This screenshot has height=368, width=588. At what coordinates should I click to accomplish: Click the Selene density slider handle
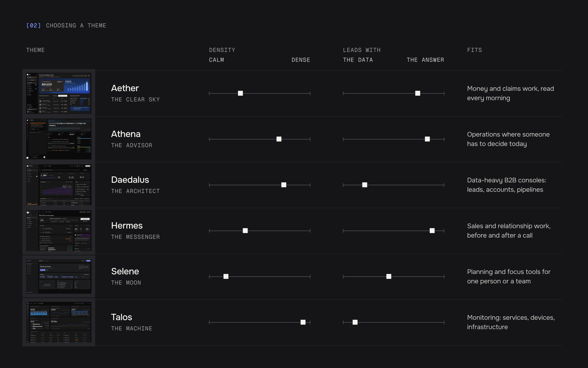pos(226,276)
